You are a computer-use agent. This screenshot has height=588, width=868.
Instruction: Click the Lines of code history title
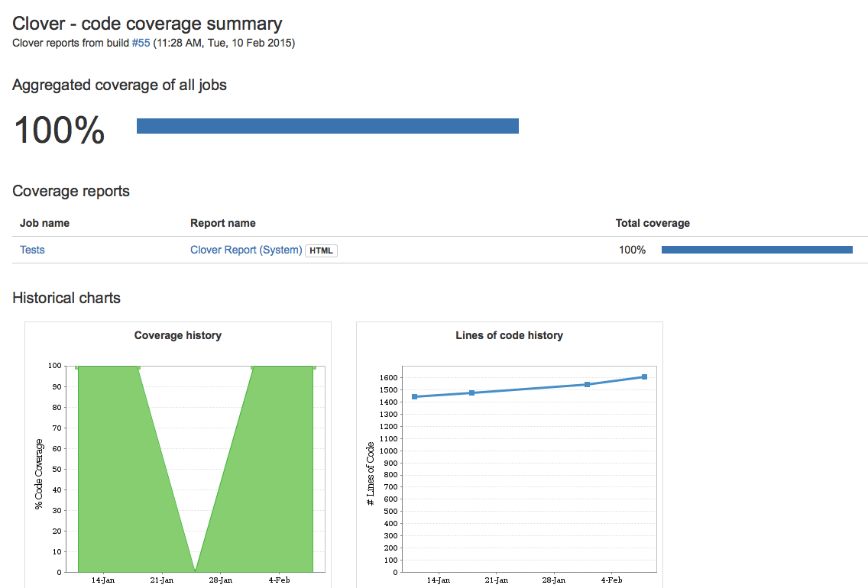(x=509, y=335)
